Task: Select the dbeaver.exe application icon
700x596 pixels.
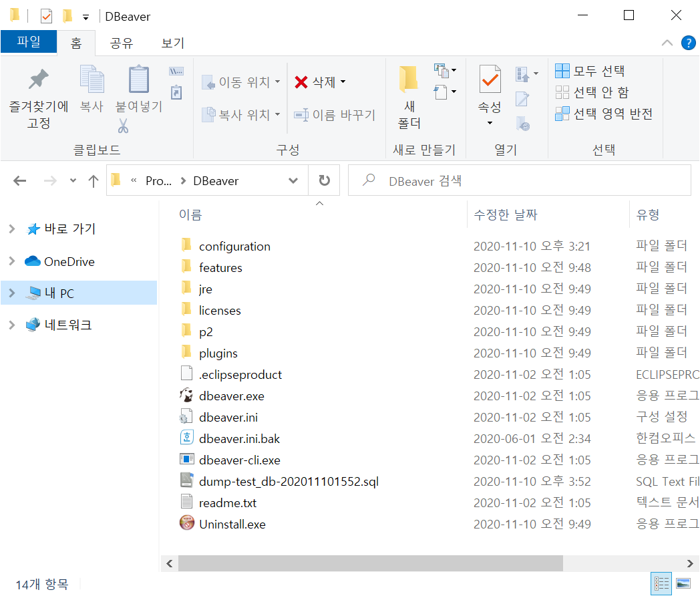Action: [186, 395]
